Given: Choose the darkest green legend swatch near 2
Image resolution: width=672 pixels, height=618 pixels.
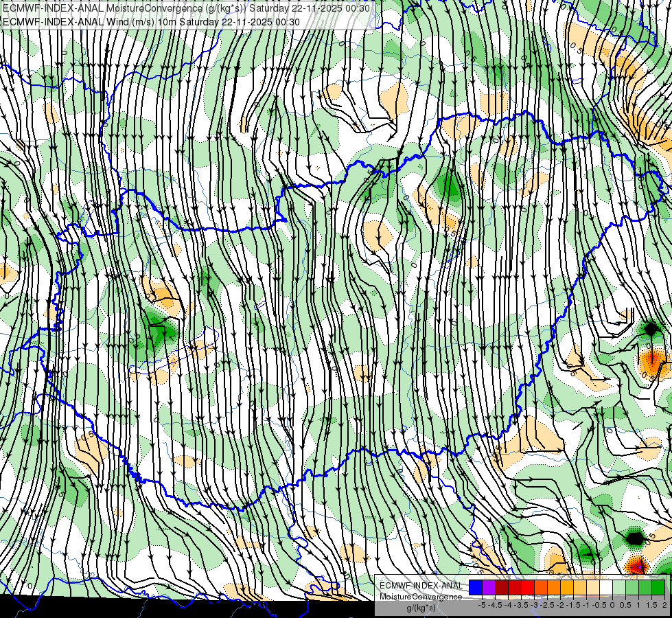Looking at the screenshot, I should 658,587.
